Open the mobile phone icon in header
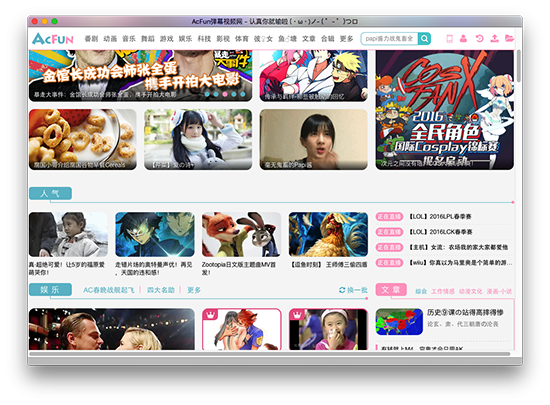The height and width of the screenshot is (405, 550). [x=449, y=39]
